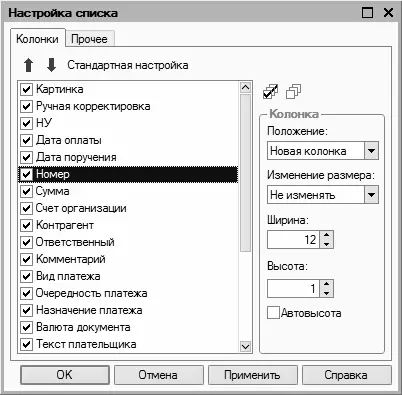The height and width of the screenshot is (395, 402).
Task: Switch to the Прочее tab
Action: tap(89, 39)
